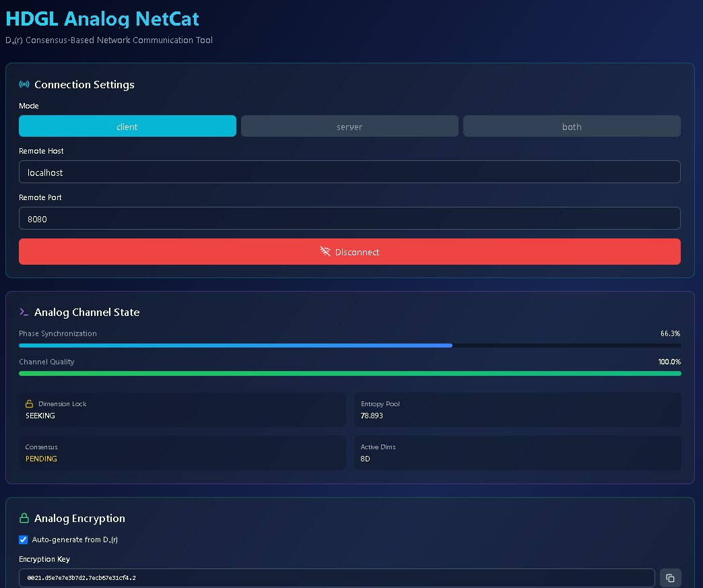Switch mode to both
703x588 pixels.
pyautogui.click(x=572, y=127)
